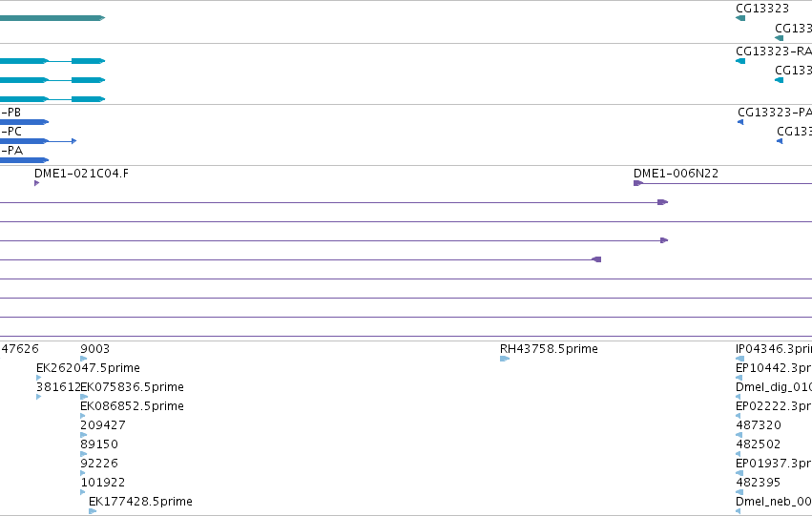The width and height of the screenshot is (812, 516).
Task: Select the CG13323-PA protein arrow
Action: (740, 122)
